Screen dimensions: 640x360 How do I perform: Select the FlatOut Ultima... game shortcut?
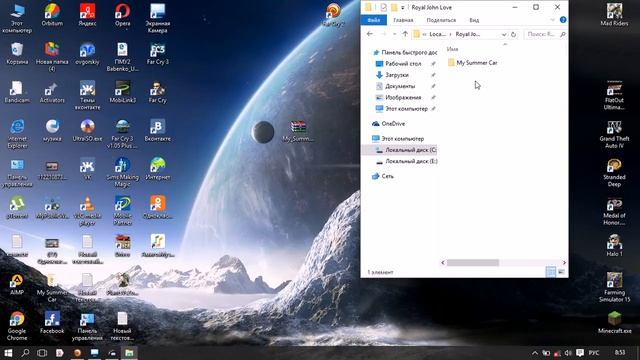coord(614,95)
